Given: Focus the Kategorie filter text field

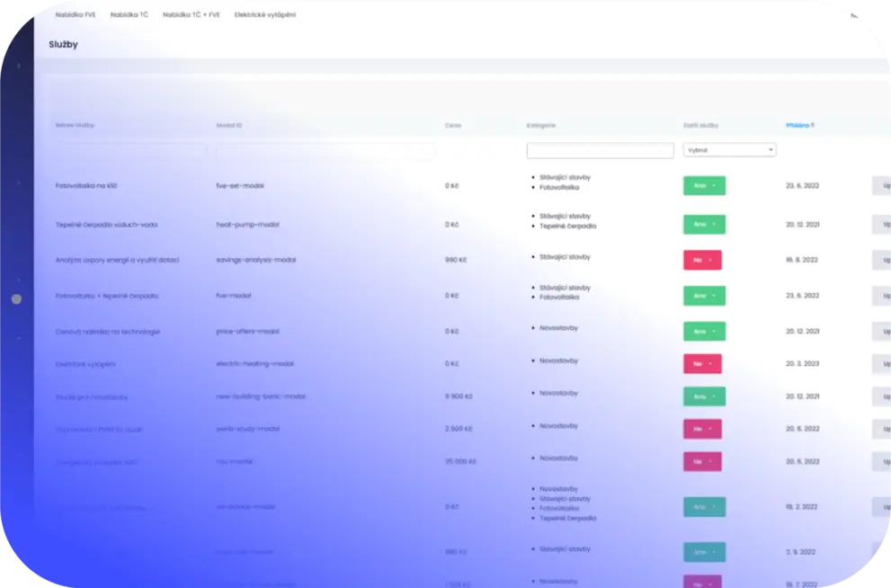Looking at the screenshot, I should tap(600, 150).
